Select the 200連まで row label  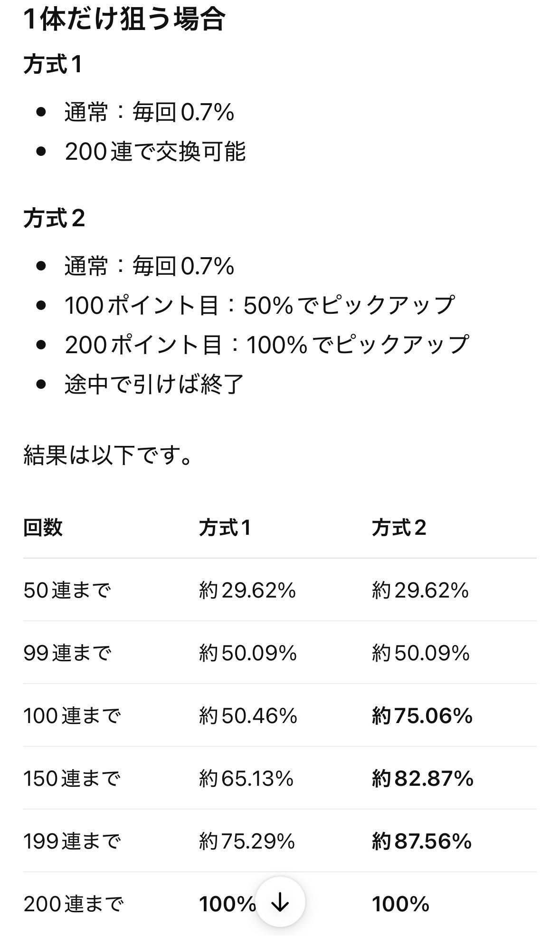[x=73, y=904]
